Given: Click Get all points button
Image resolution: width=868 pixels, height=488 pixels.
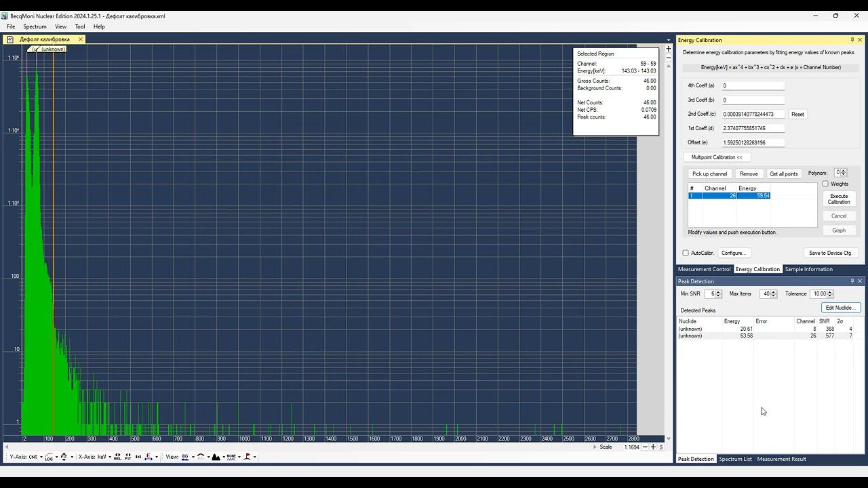Looking at the screenshot, I should click(783, 174).
